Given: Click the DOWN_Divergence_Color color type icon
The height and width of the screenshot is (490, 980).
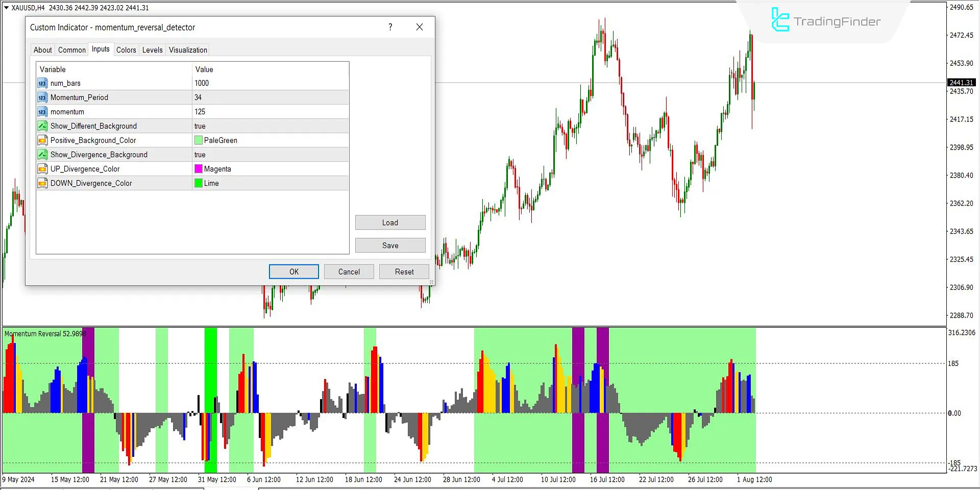Looking at the screenshot, I should coord(42,183).
